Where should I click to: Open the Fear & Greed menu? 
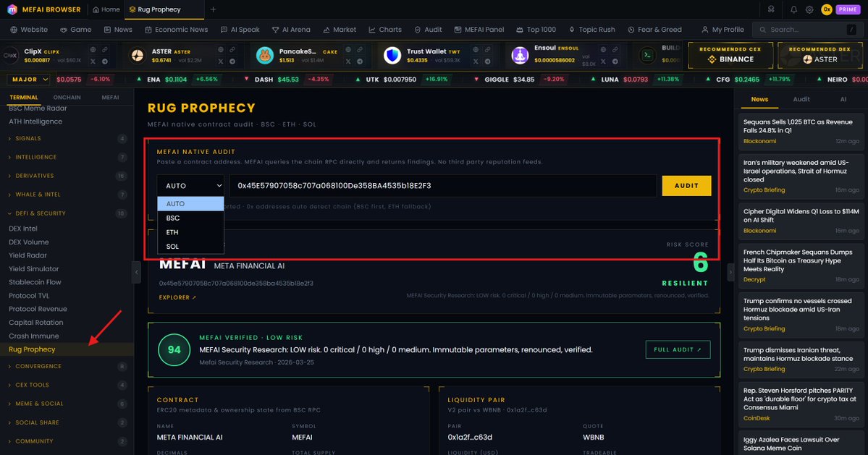point(654,30)
